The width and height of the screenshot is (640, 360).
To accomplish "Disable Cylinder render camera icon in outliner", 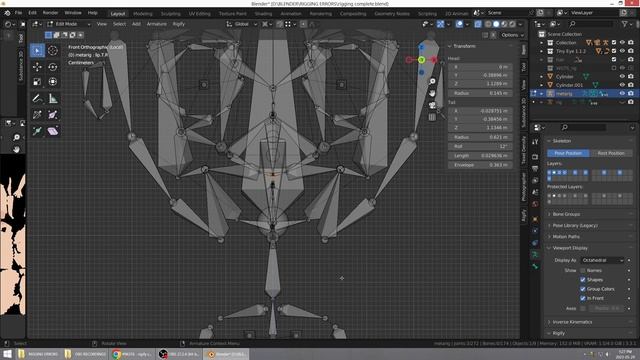I will (x=631, y=76).
